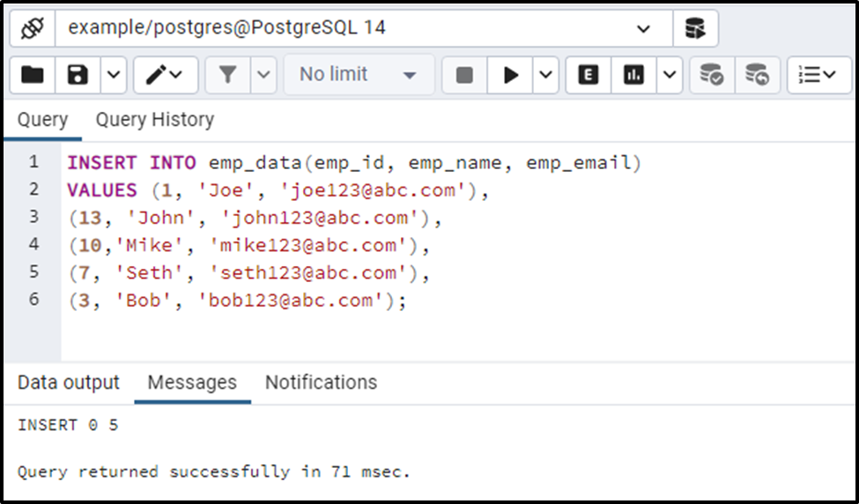Viewport: 859px width, 504px height.
Task: Click the Rollback transaction icon
Action: tap(757, 75)
